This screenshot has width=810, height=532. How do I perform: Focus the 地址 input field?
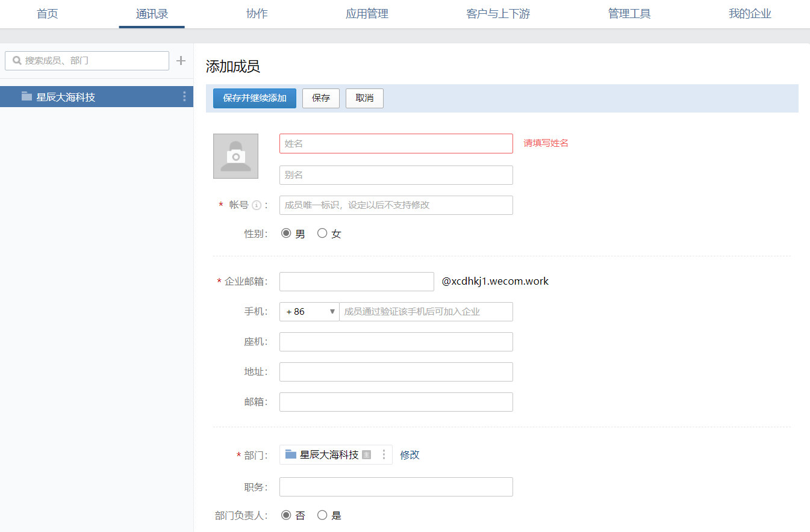[x=396, y=372]
